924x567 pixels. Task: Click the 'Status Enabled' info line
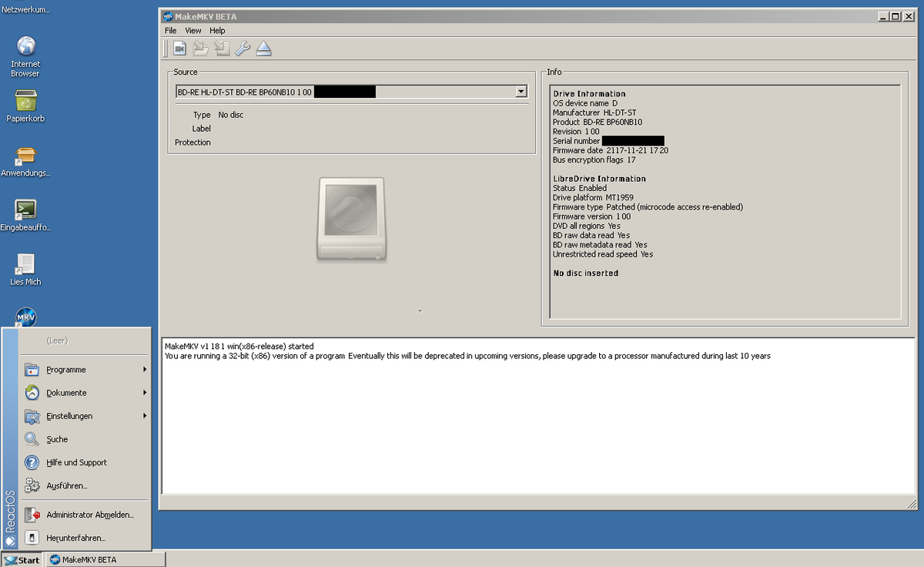click(580, 188)
